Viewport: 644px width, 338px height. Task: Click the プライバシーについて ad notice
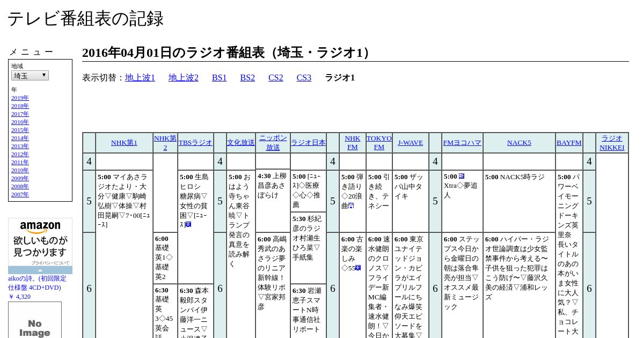pos(50,263)
